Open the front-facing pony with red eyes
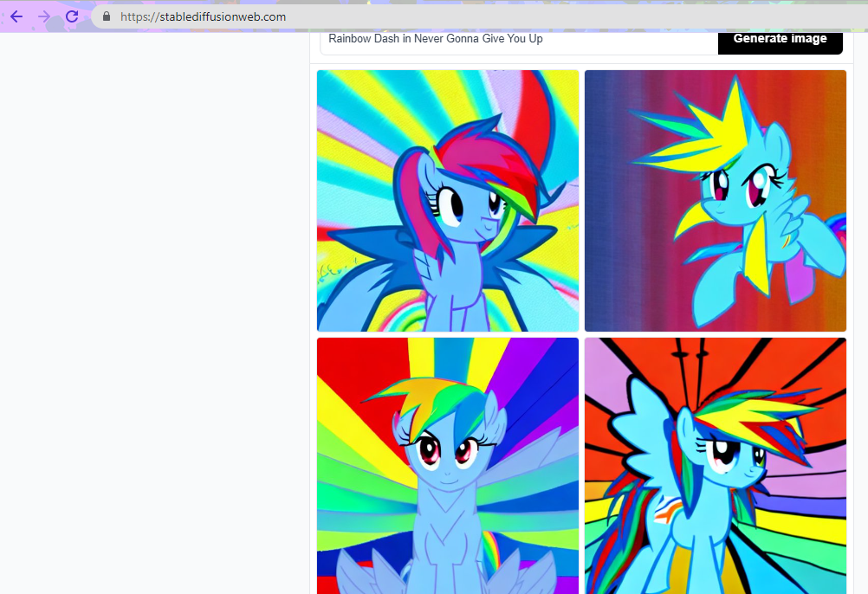Viewport: 868px width, 594px height. 448,466
